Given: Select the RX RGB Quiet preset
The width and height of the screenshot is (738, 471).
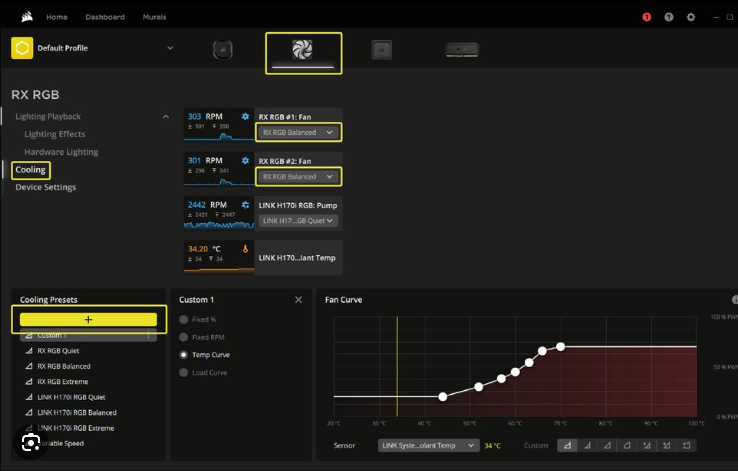Looking at the screenshot, I should (58, 351).
